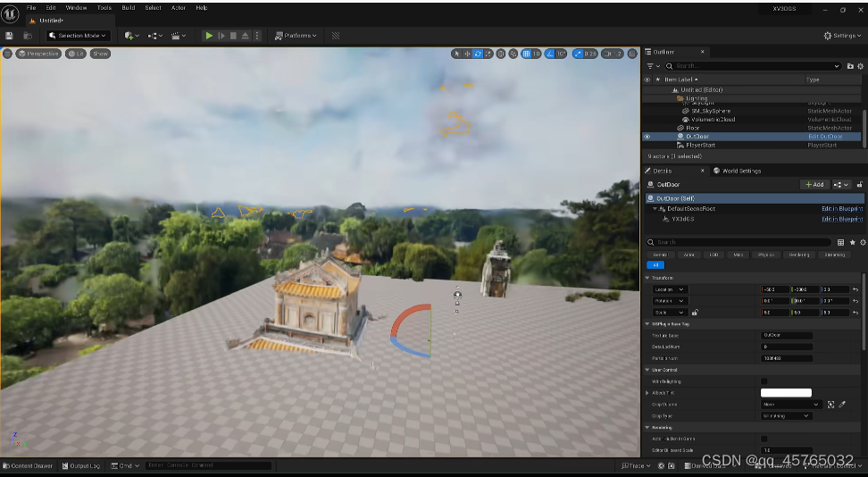Image resolution: width=868 pixels, height=477 pixels.
Task: Switch to the World Settings tab
Action: pos(738,171)
